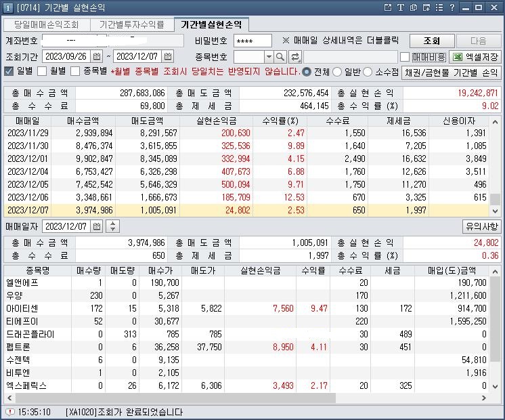Select the 2023/12/04 row

247,171
